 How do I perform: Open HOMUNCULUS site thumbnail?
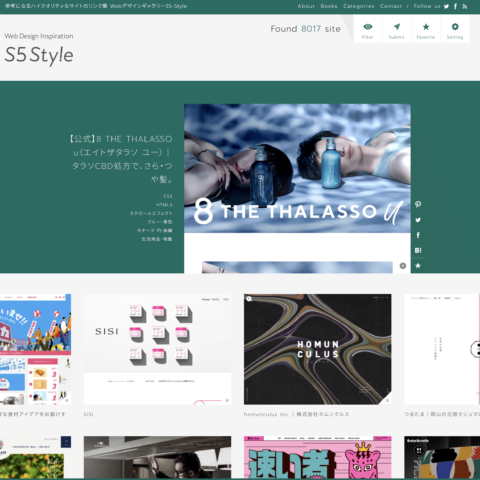(318, 349)
